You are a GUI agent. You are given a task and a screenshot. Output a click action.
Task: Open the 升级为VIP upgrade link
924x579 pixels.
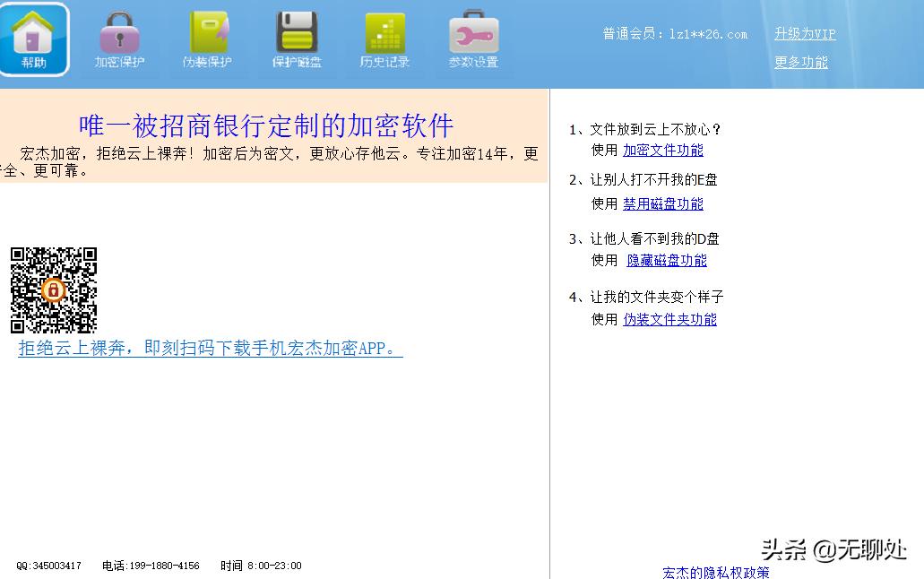tap(804, 33)
